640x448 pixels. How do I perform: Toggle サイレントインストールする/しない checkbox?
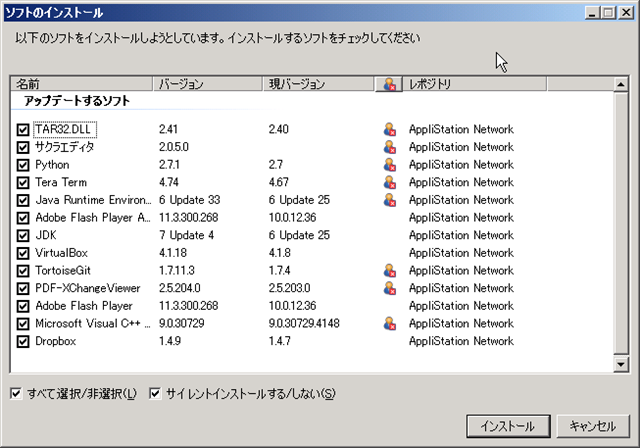coord(156,393)
